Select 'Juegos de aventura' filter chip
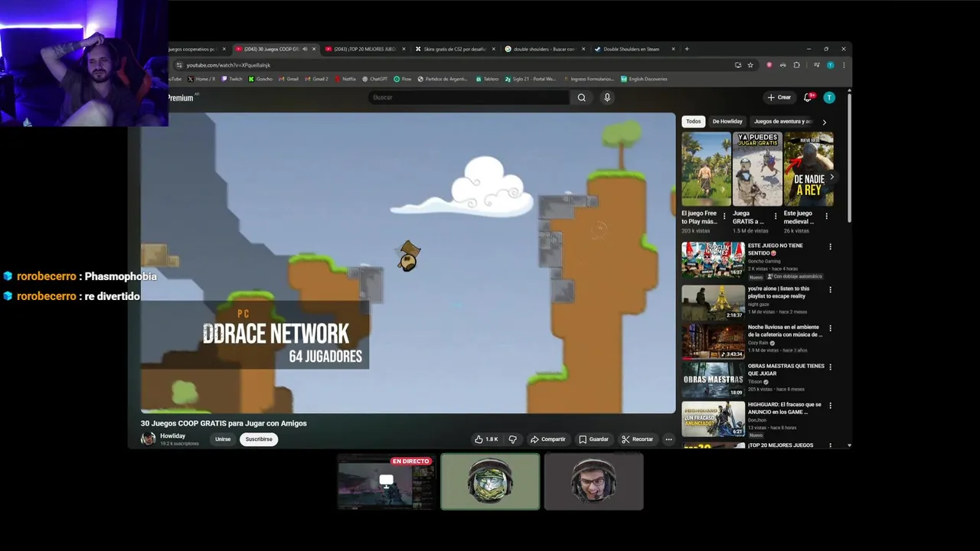Image resolution: width=980 pixels, height=551 pixels. [782, 122]
